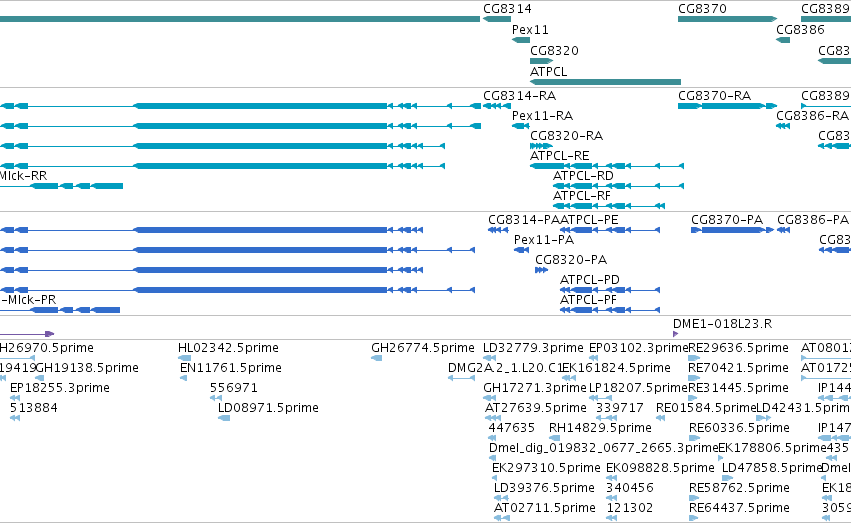Click EST RH14829.5prime

tap(600, 429)
